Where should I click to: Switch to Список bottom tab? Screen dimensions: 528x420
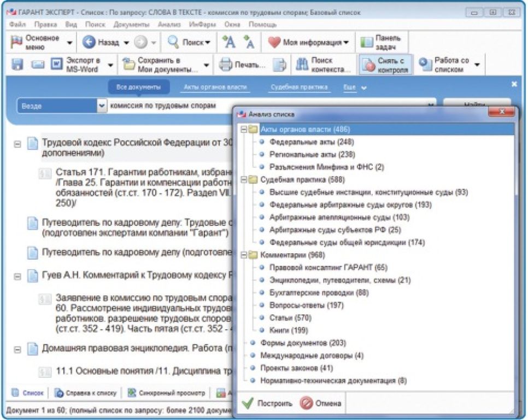[x=28, y=393]
